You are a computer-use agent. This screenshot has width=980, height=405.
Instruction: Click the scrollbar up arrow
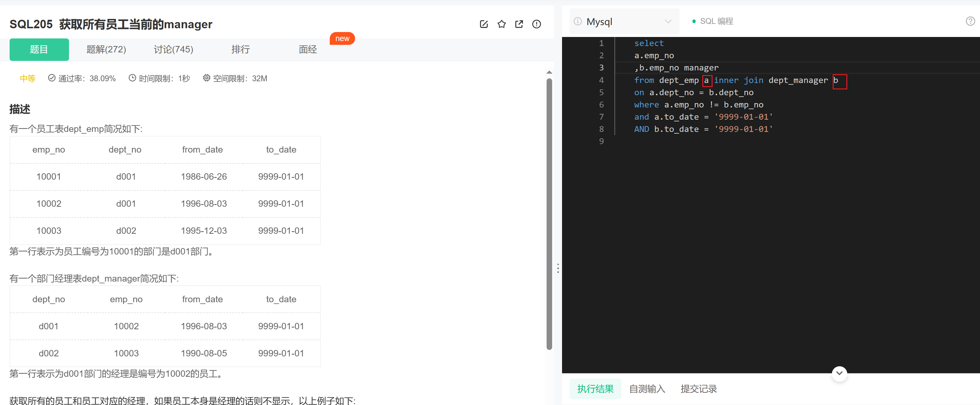point(549,72)
